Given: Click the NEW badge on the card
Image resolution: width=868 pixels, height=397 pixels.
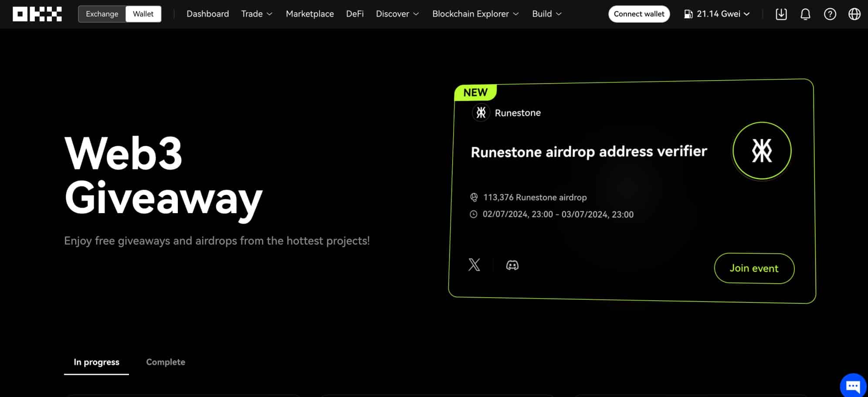Looking at the screenshot, I should 475,92.
